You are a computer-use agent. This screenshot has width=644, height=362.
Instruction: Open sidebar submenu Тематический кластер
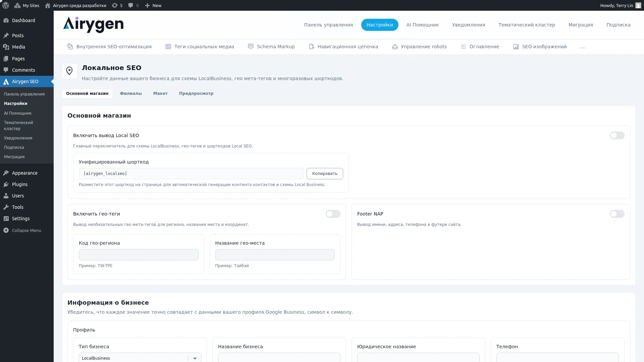pyautogui.click(x=18, y=126)
